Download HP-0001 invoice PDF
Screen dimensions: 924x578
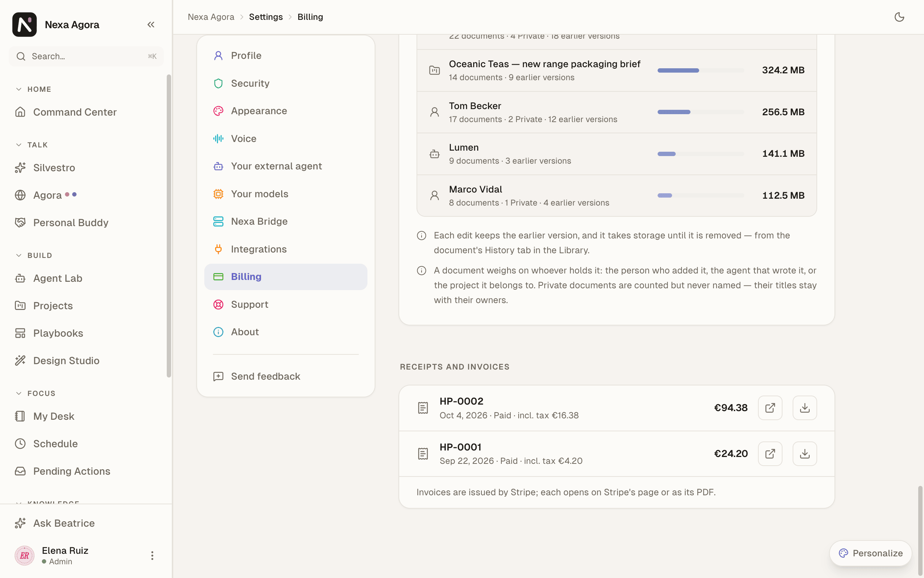[x=805, y=454]
